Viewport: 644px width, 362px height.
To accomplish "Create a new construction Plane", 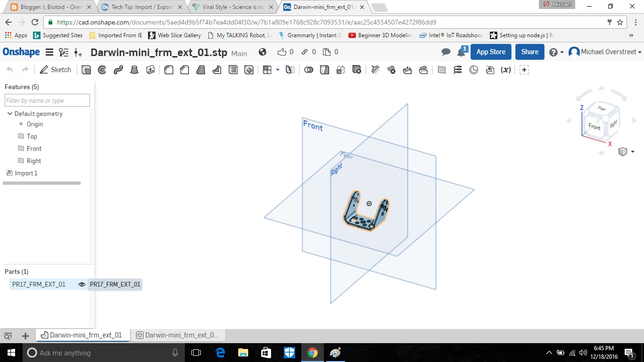I will point(441,70).
